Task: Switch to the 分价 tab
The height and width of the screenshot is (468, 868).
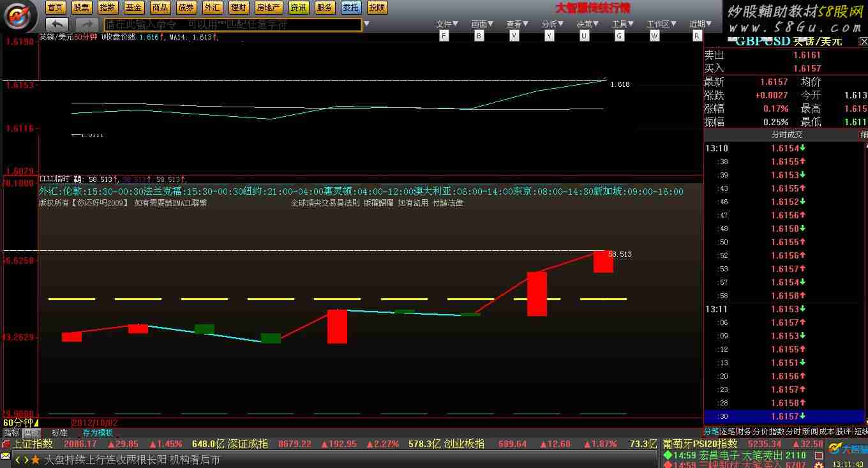Action: coord(760,432)
